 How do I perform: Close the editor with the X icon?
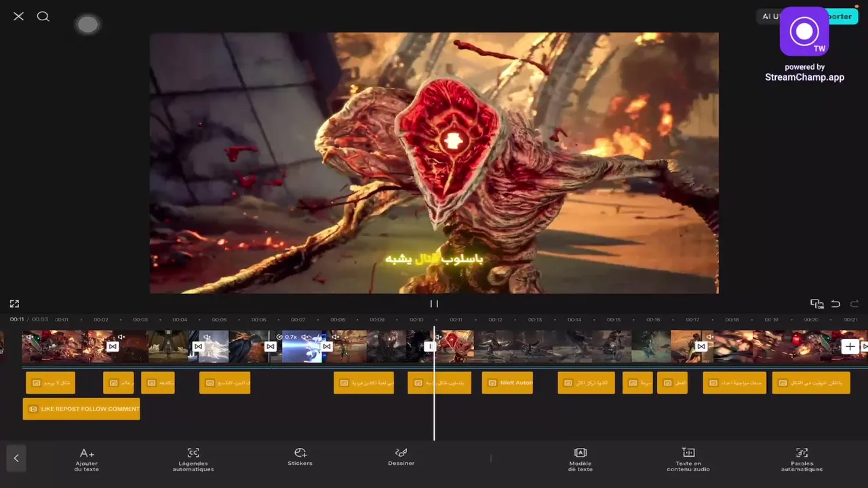point(18,16)
